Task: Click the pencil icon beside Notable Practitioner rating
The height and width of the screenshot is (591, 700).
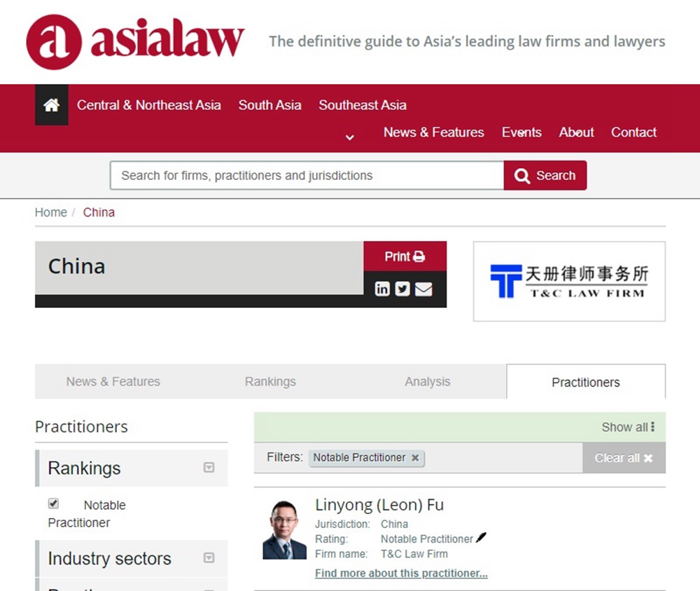Action: (x=481, y=538)
